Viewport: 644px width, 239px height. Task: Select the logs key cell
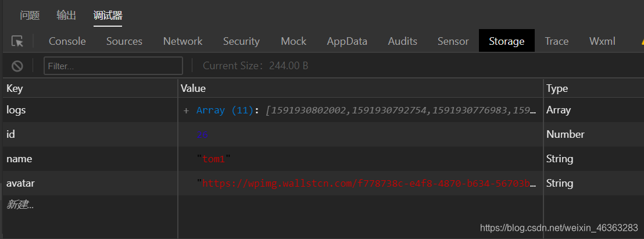pos(90,110)
